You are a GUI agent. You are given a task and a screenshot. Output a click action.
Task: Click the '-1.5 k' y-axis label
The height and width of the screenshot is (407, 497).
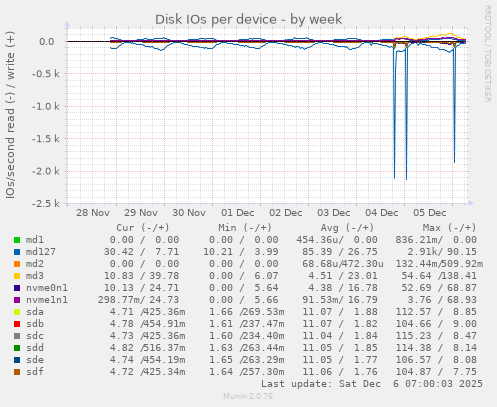point(45,139)
